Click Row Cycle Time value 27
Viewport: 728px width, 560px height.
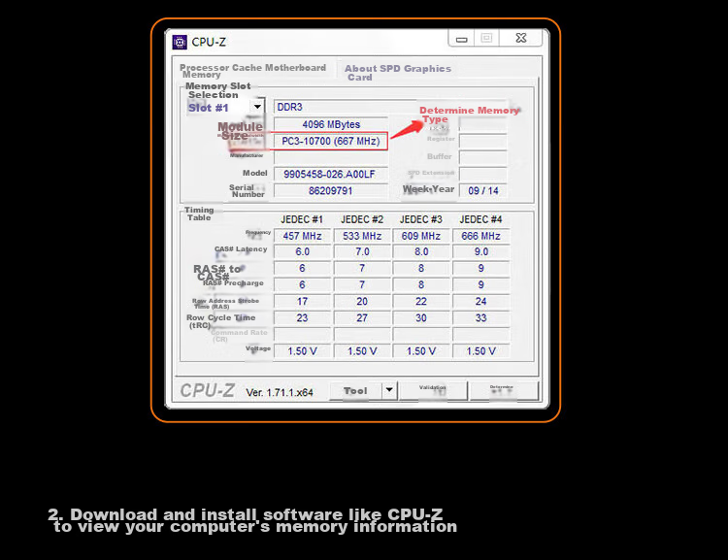[x=362, y=318]
